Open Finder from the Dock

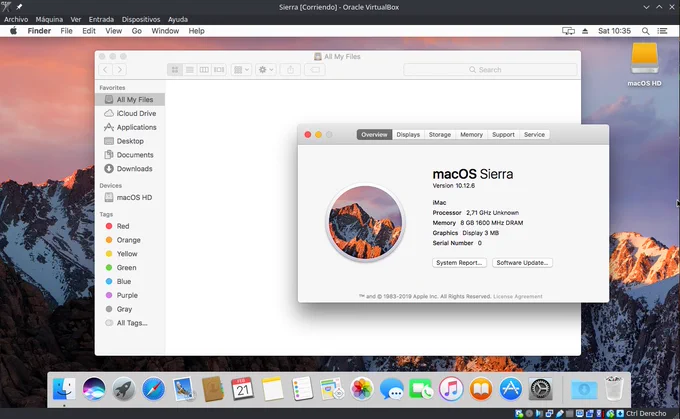(x=64, y=389)
